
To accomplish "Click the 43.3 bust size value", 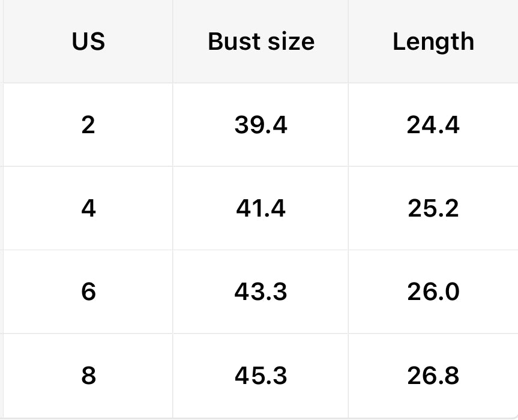I will click(x=261, y=292).
